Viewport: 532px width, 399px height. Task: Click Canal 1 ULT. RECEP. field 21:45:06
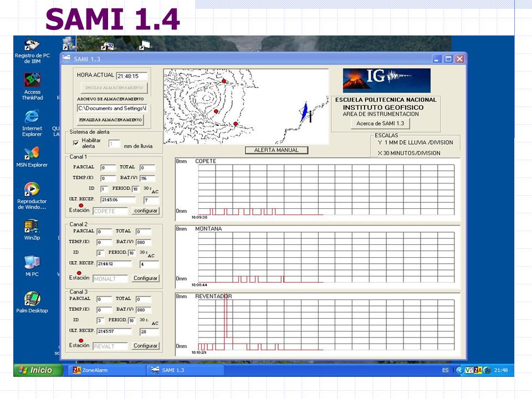coord(118,200)
